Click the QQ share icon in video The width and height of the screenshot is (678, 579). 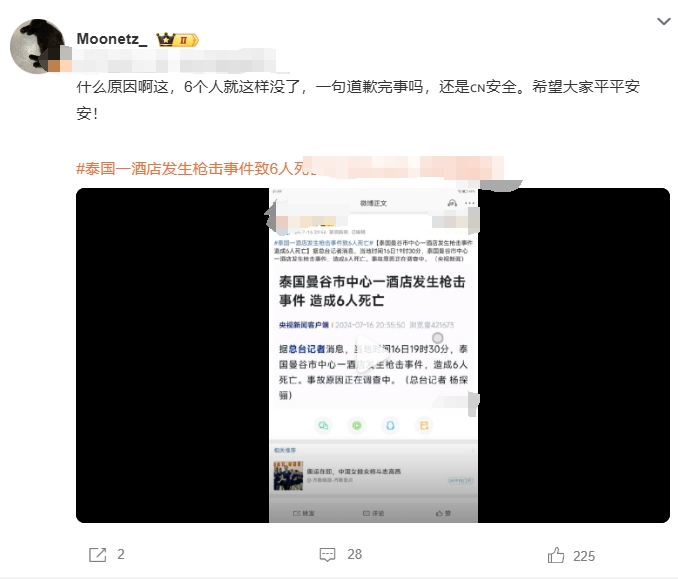[390, 425]
